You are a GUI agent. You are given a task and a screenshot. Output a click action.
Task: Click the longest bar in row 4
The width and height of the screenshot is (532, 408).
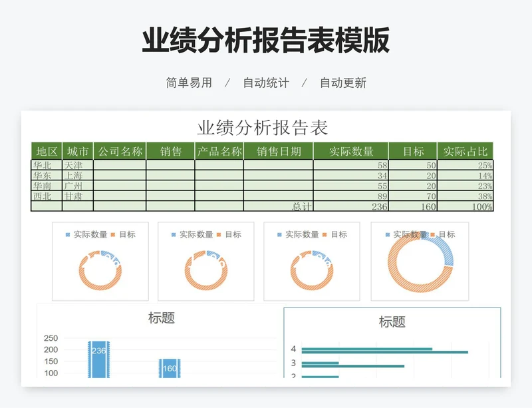(x=385, y=352)
